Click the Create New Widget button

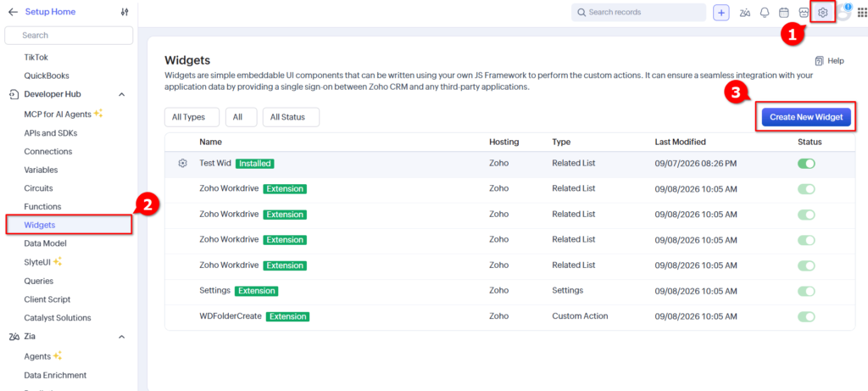coord(806,117)
